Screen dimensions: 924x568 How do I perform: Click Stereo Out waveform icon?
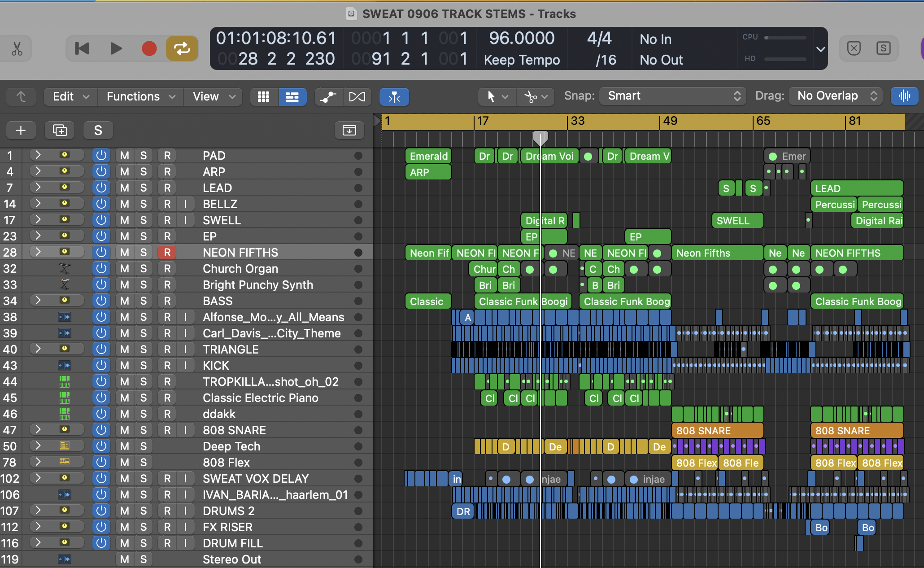tap(65, 559)
